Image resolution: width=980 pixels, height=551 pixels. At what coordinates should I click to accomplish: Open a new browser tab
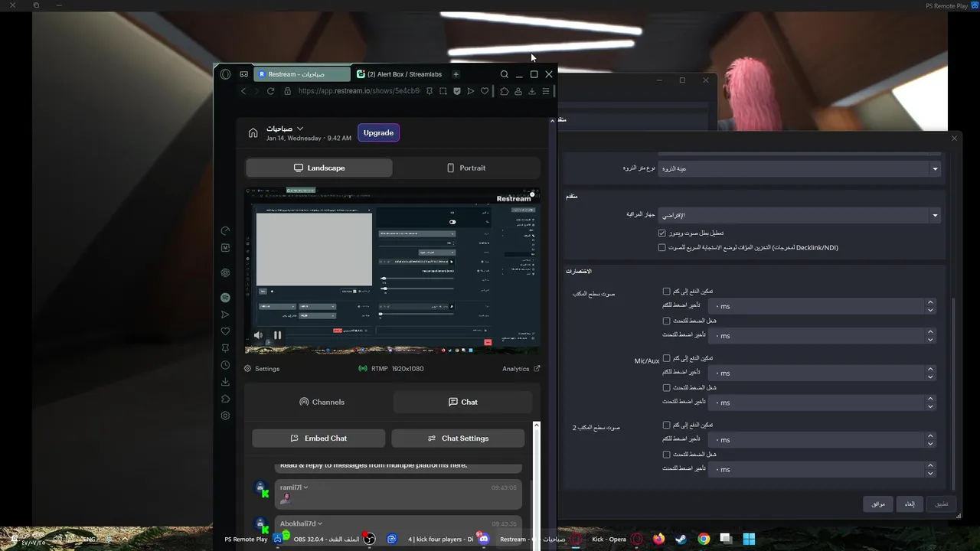coord(456,74)
